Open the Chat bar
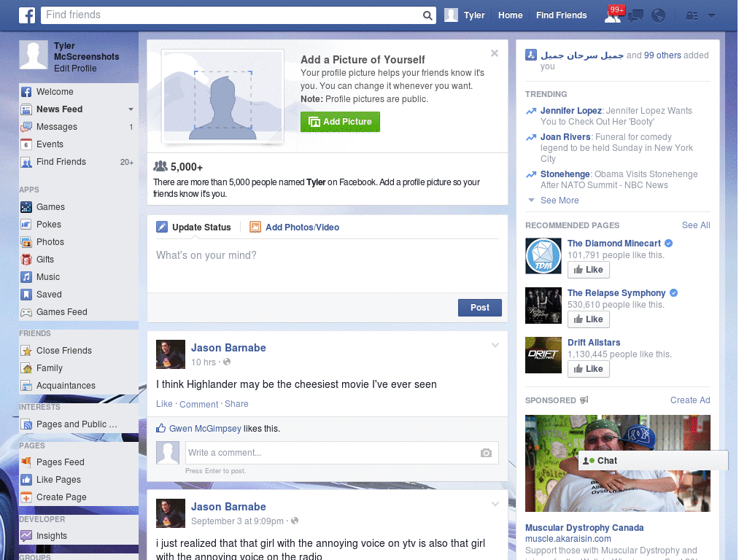747x560 pixels. 653,461
